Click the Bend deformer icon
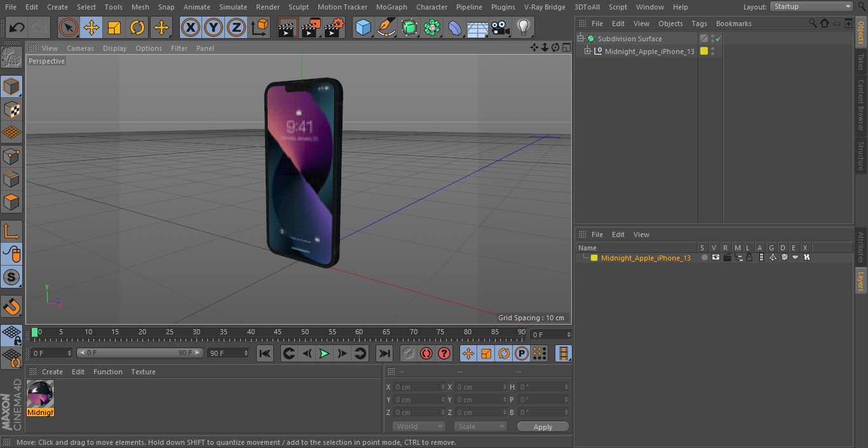868x448 pixels. [455, 27]
